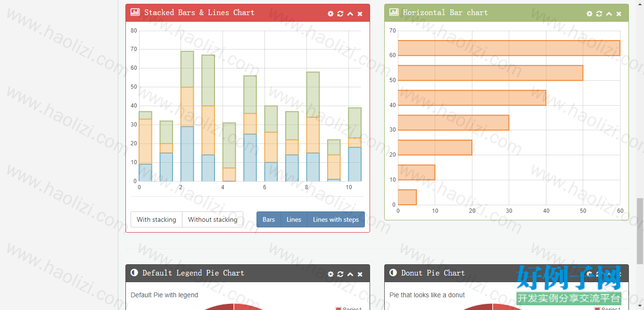Collapse the Stacked Bars & Lines Chart panel
644x310 pixels.
[350, 14]
